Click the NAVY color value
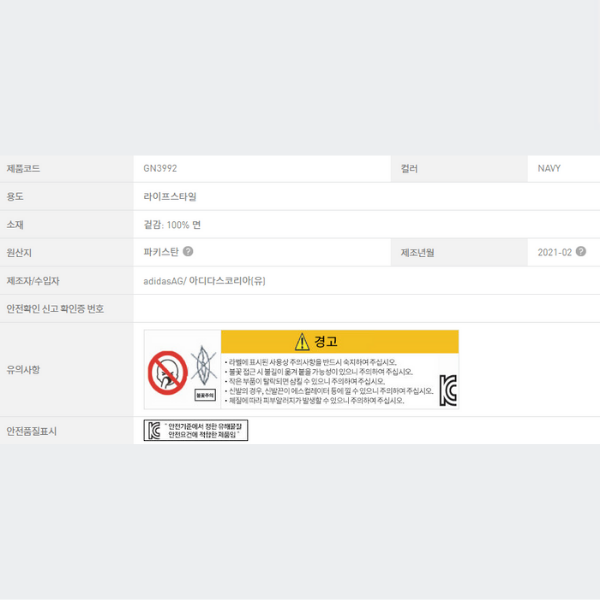Image resolution: width=600 pixels, height=600 pixels. (549, 168)
